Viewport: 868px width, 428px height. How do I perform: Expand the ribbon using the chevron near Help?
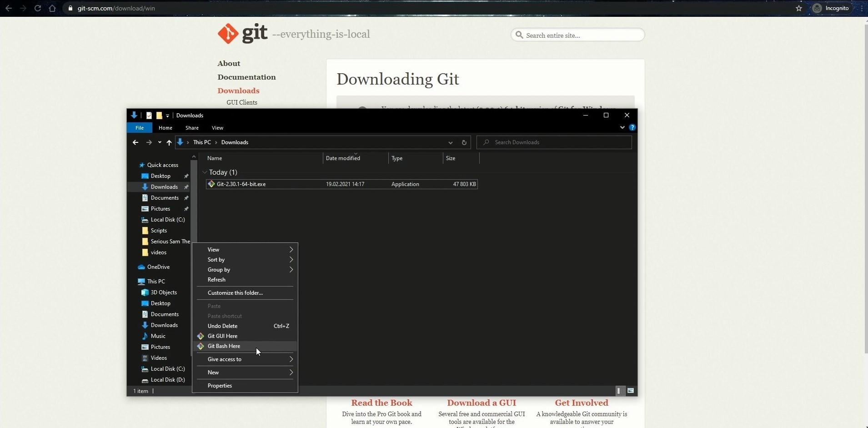coord(622,127)
